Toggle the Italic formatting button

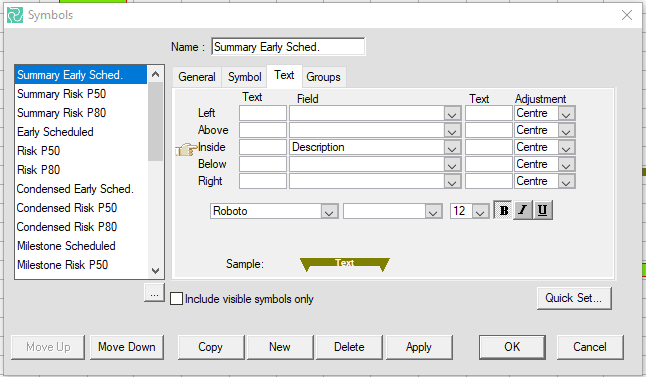click(523, 211)
